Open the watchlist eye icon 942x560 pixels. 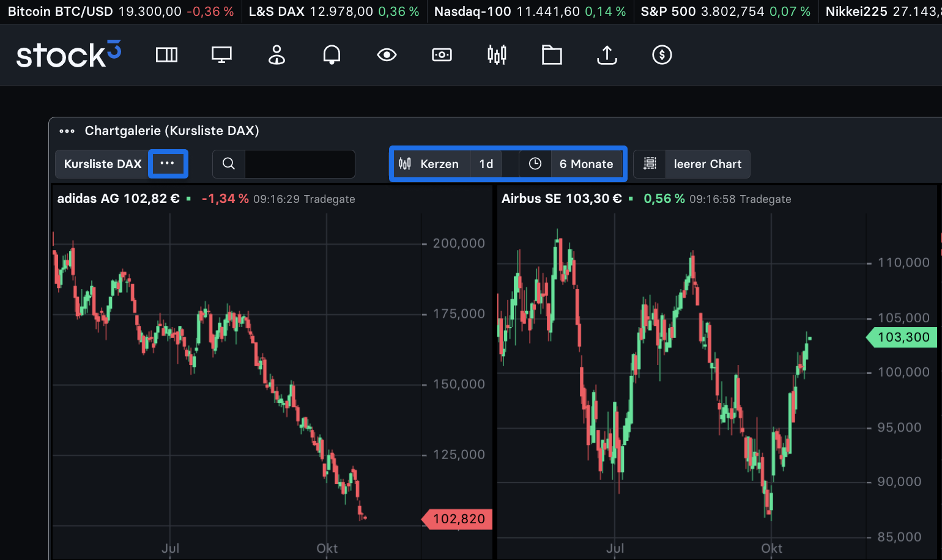point(387,55)
